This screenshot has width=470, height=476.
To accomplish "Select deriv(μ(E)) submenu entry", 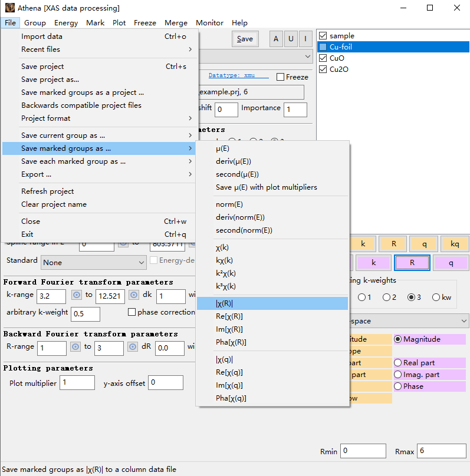I will click(272, 161).
